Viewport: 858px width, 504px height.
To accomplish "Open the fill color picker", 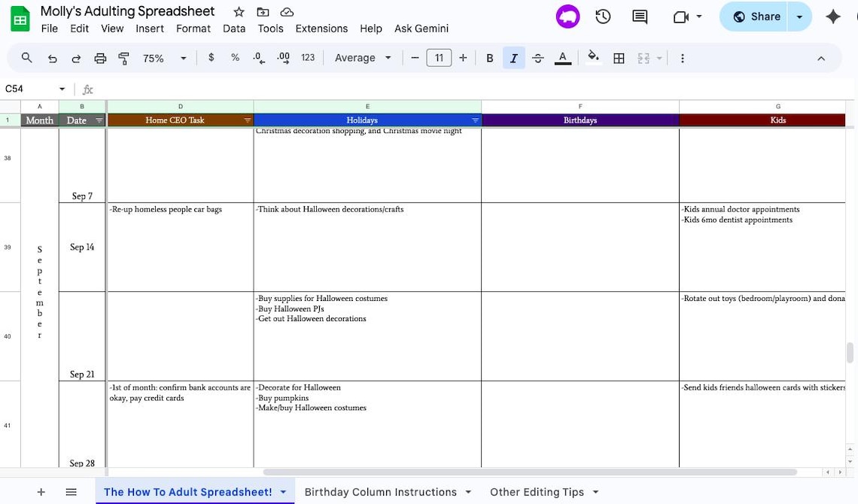I will point(594,57).
